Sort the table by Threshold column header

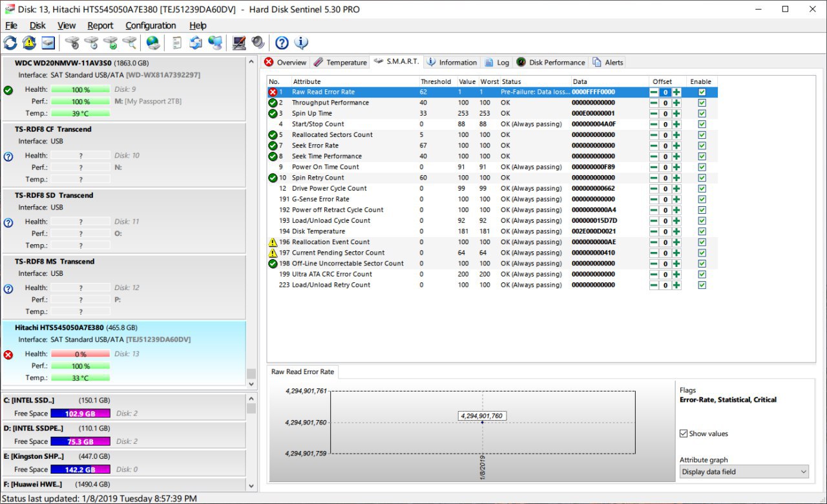(436, 82)
